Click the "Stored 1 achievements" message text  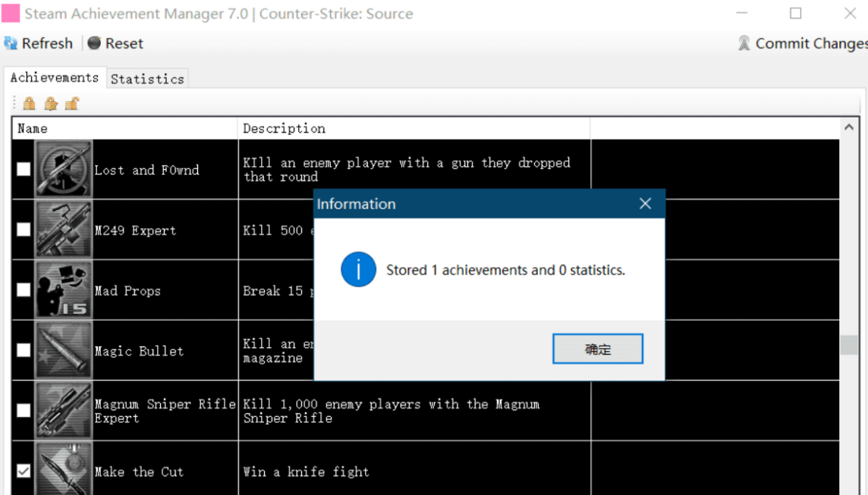[x=505, y=270]
